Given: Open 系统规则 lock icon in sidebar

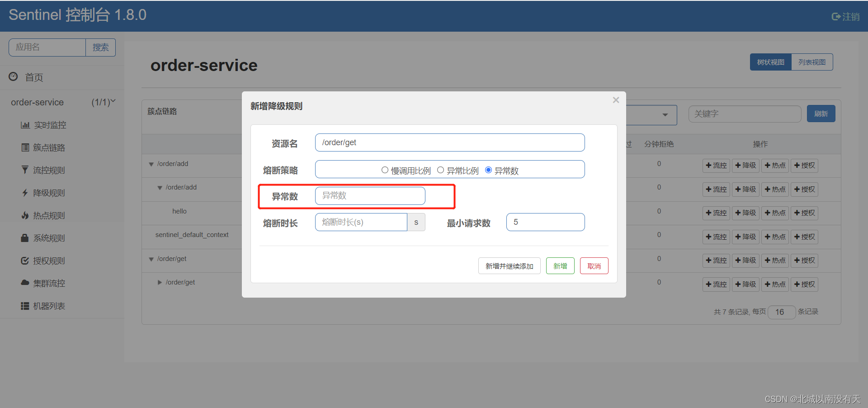Looking at the screenshot, I should (x=25, y=237).
